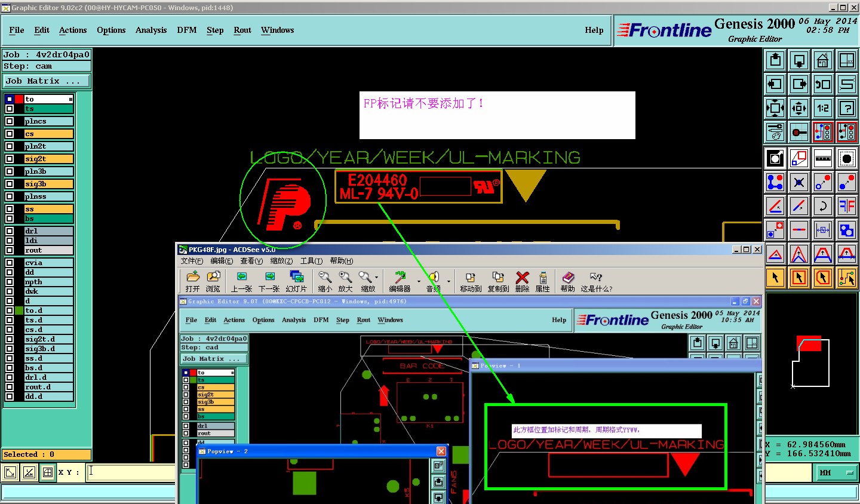Click ACDSee browse (浏览) icon
The height and width of the screenshot is (504, 860).
pos(213,281)
